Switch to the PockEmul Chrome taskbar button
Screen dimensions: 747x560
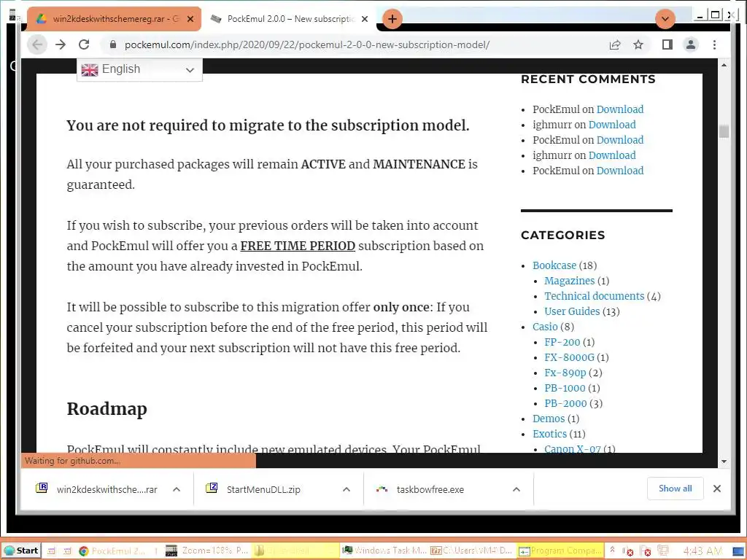coord(119,551)
